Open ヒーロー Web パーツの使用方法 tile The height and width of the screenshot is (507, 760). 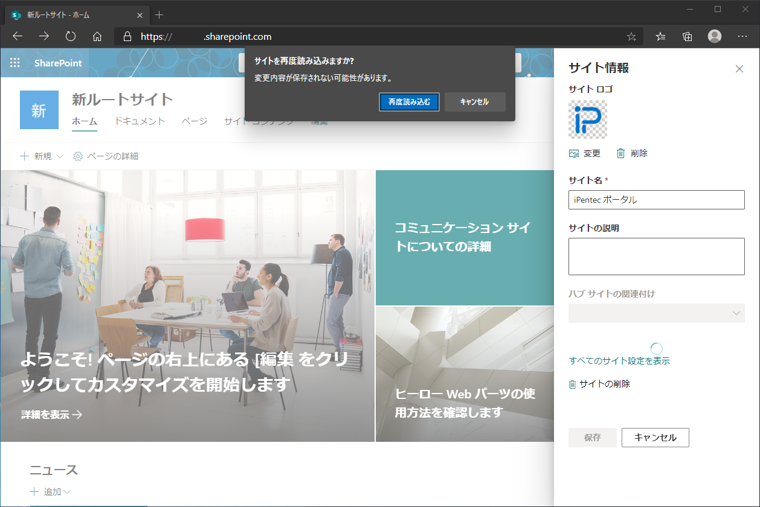pos(465,374)
